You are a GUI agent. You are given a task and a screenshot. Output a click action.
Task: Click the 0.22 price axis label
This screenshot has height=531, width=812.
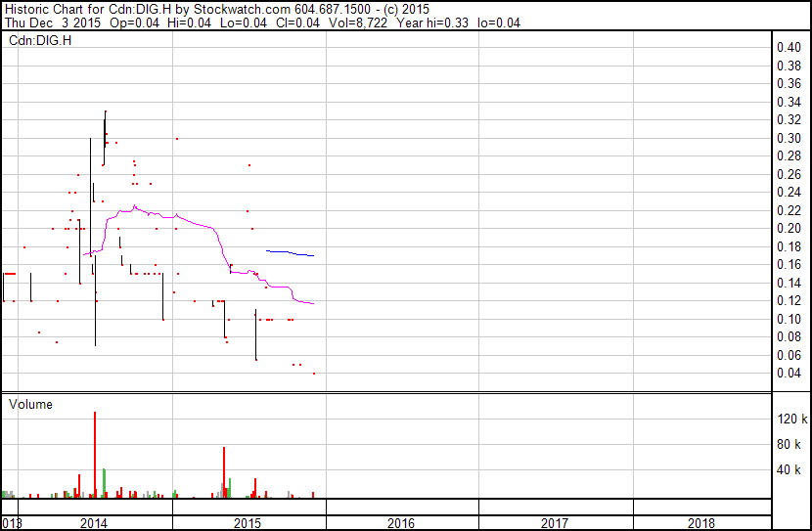point(789,210)
